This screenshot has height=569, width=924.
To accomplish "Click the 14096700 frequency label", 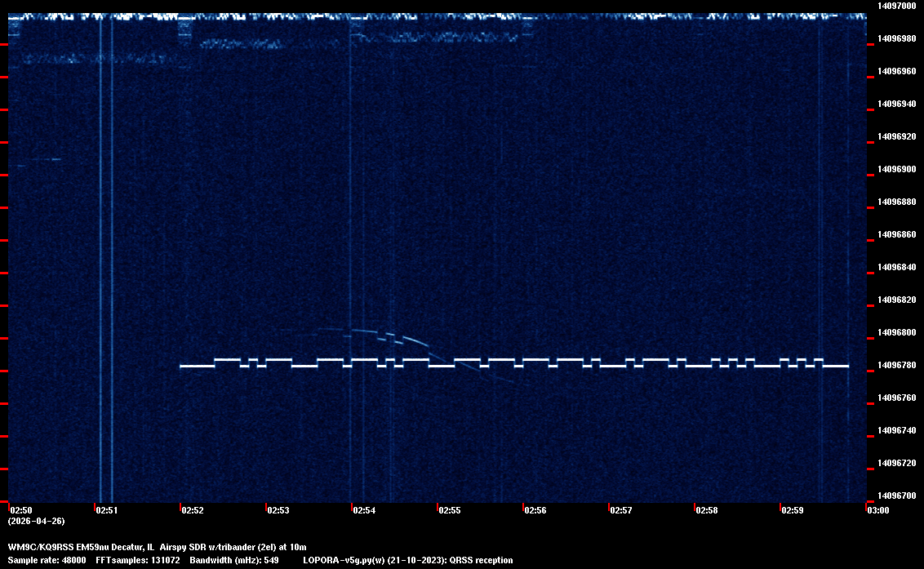I will tap(897, 496).
